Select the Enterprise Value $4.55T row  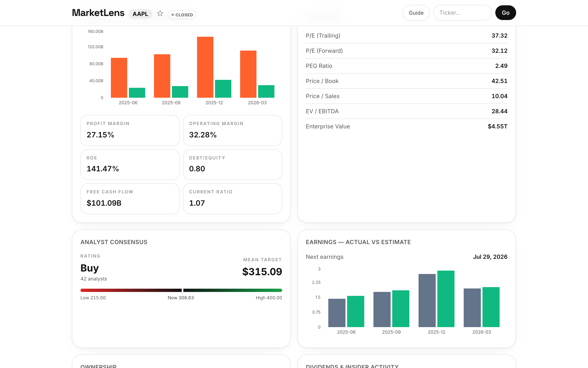[406, 126]
